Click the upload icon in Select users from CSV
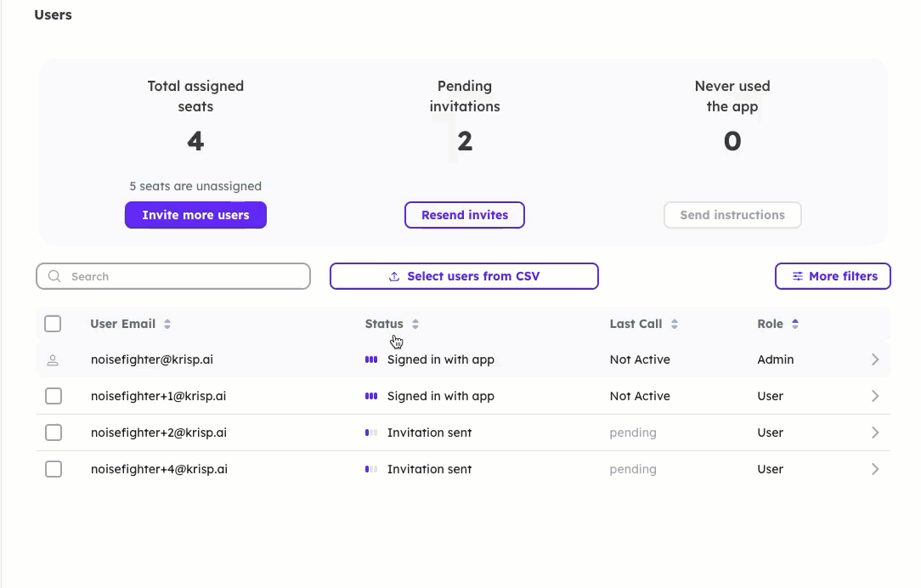Image resolution: width=921 pixels, height=588 pixels. 393,276
